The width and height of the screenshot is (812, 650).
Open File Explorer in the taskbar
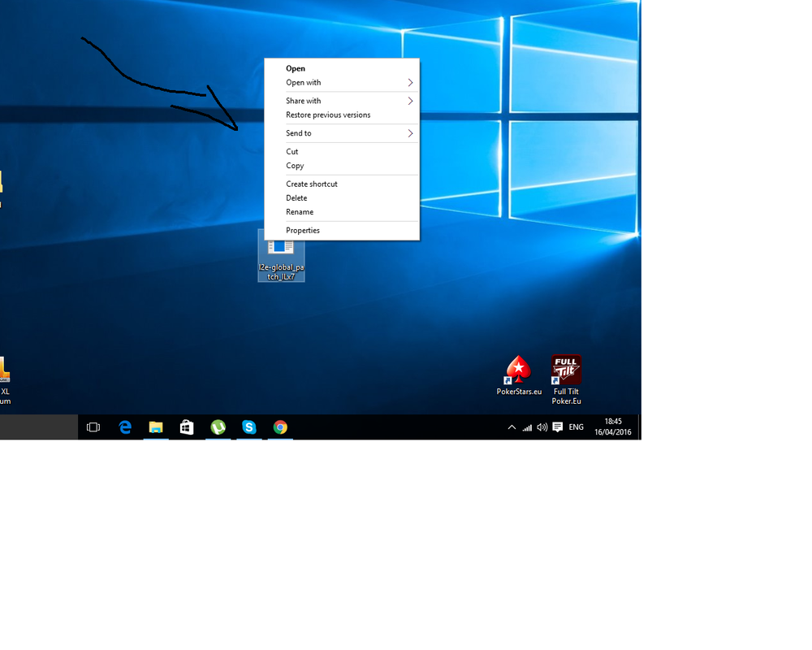pos(156,427)
